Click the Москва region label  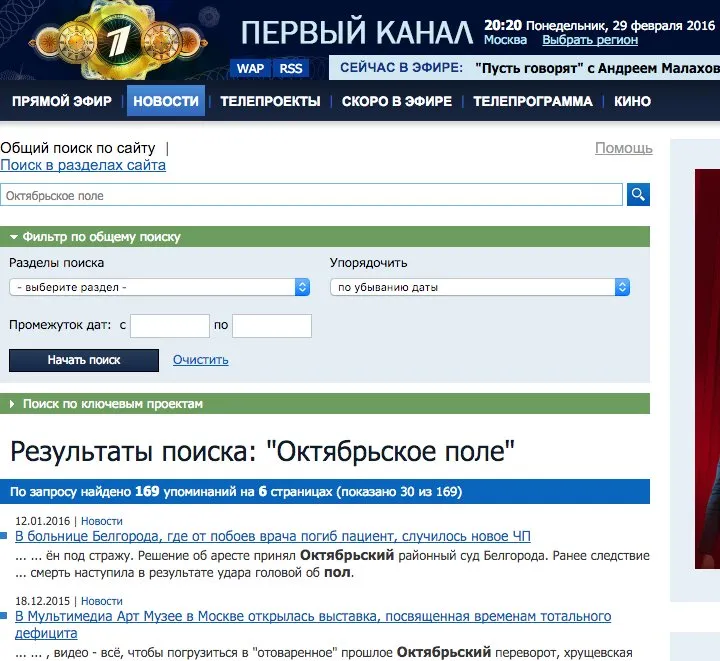tap(505, 40)
